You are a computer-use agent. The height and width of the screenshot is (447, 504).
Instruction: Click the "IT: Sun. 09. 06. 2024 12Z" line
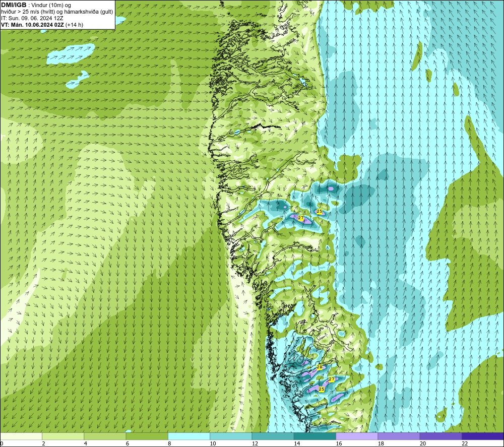32,18
